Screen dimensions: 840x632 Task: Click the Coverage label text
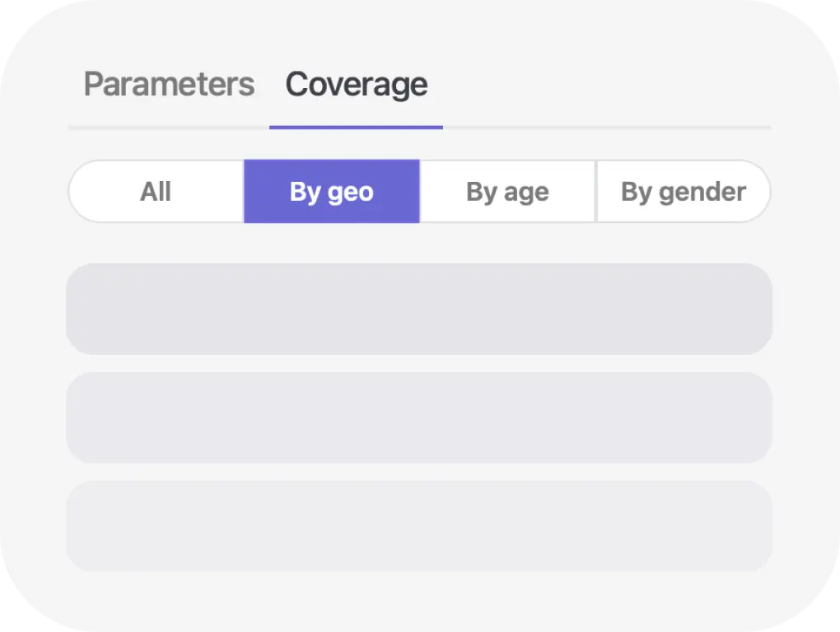click(x=356, y=84)
